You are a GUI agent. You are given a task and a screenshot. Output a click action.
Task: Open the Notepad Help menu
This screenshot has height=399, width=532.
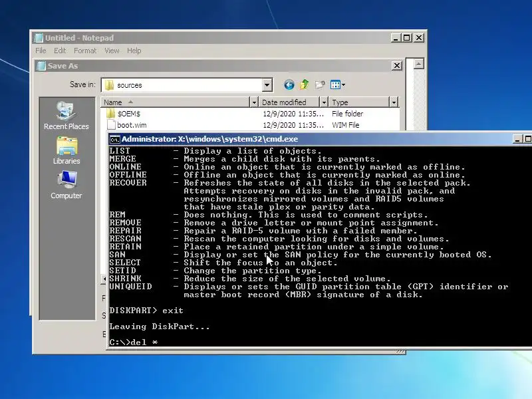[x=134, y=51]
